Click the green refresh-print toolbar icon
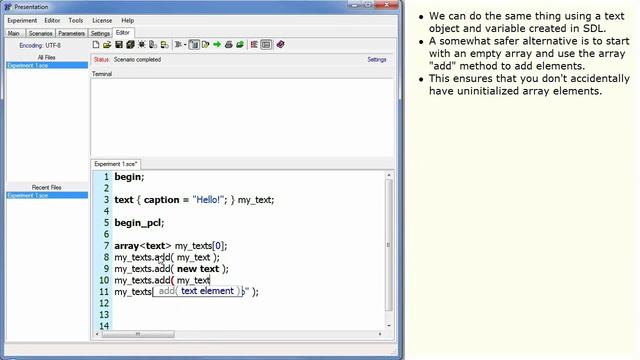Screen dimensions: 640x360 pyautogui.click(x=240, y=44)
